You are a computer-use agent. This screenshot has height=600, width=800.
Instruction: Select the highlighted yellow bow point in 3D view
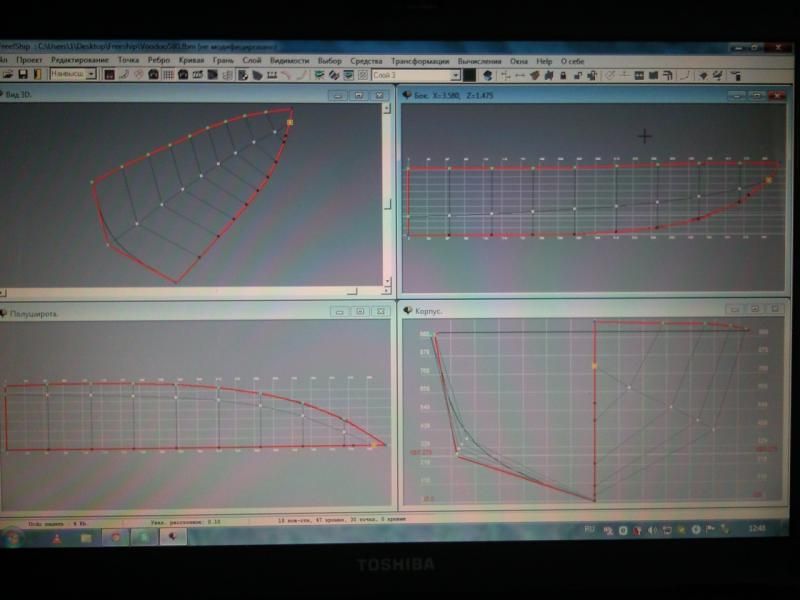290,122
